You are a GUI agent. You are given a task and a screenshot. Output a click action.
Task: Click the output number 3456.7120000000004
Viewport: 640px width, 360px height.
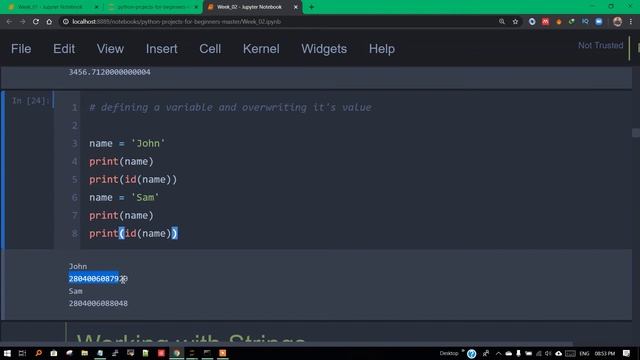[x=109, y=72]
